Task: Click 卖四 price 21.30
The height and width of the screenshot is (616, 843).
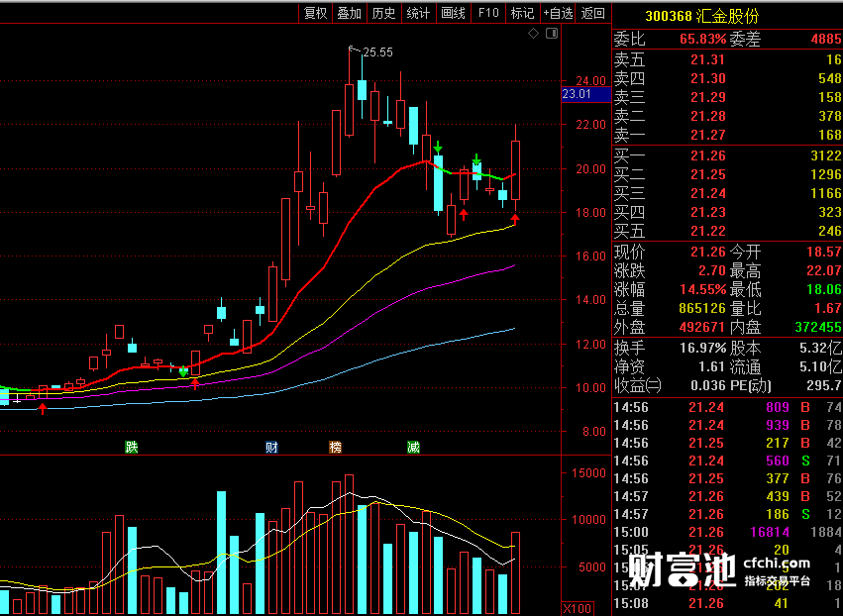Action: (x=707, y=78)
